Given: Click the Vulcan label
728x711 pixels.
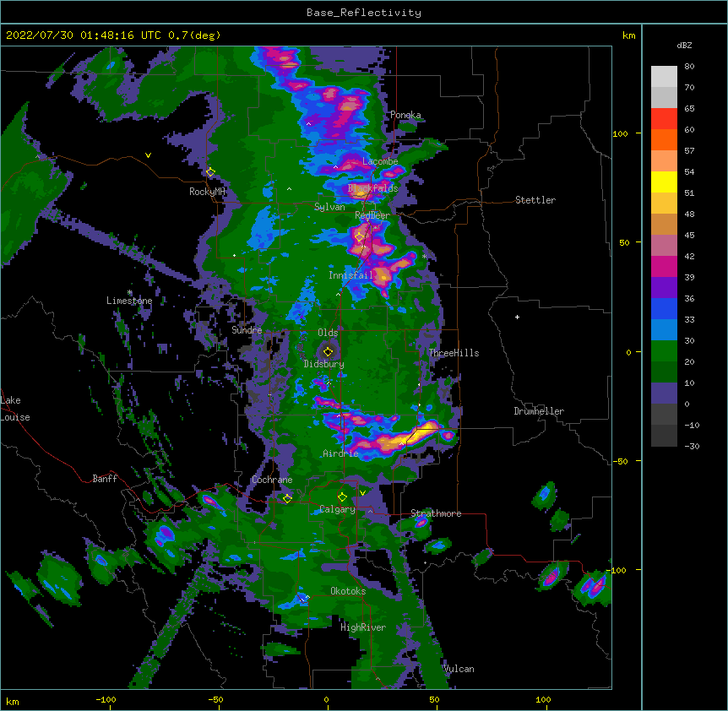Looking at the screenshot, I should (x=459, y=669).
